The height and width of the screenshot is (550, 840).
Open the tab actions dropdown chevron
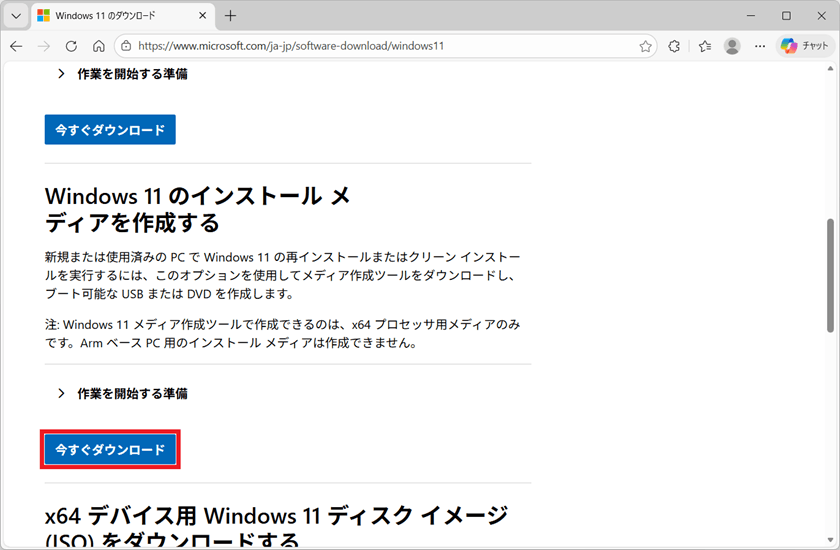15,16
